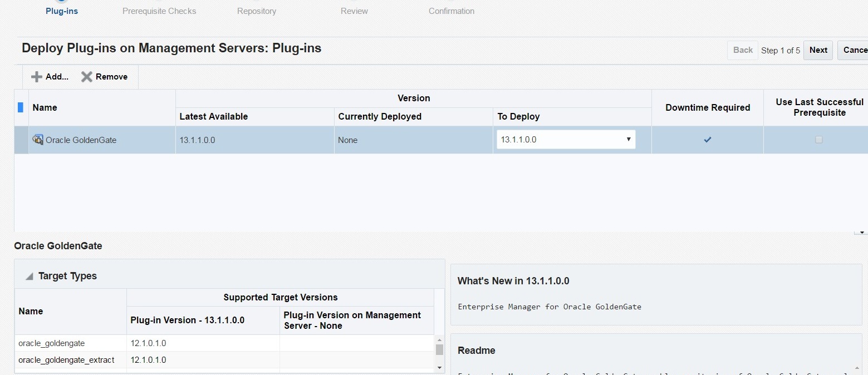Screen dimensions: 868x375
Task: Click the Remove X icon
Action: (x=87, y=77)
